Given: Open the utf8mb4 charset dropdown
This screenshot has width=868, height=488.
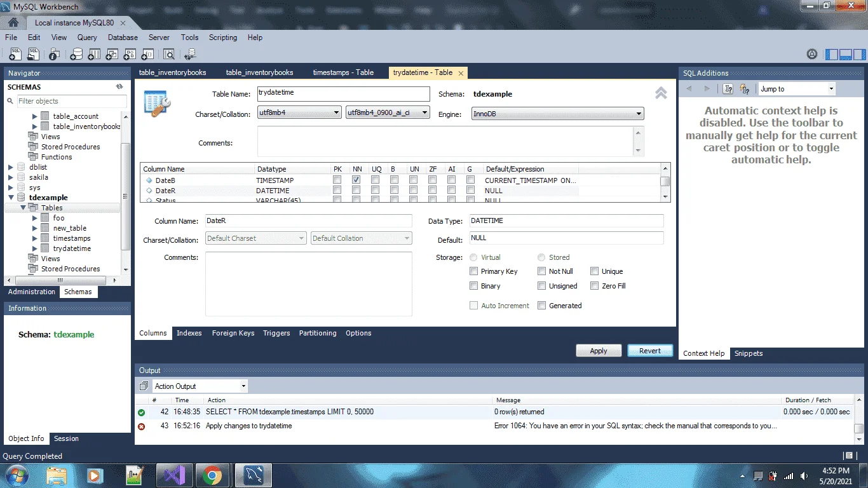Looking at the screenshot, I should pyautogui.click(x=300, y=113).
